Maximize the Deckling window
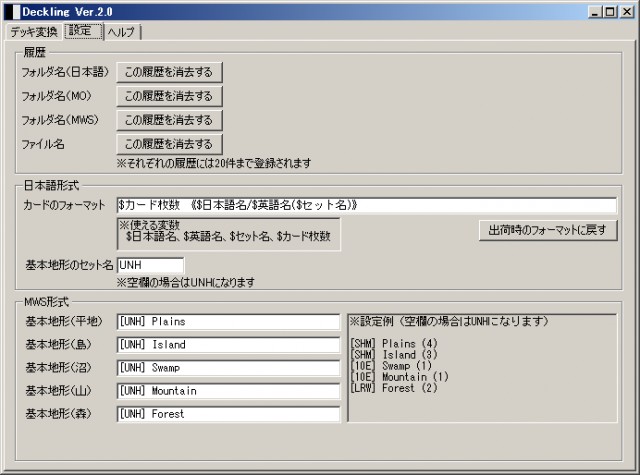Viewport: 640px width, 475px height. click(610, 12)
